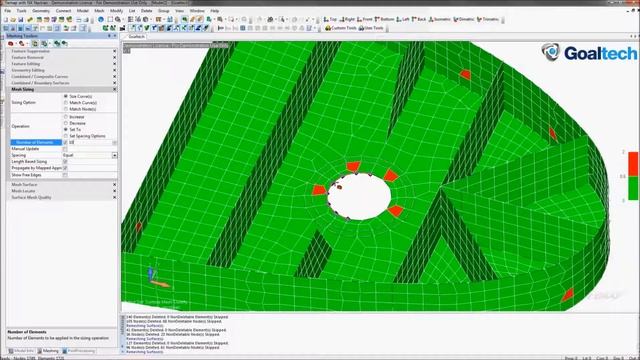
Task: Close the Meshing Toolbox panel
Action: pos(115,36)
